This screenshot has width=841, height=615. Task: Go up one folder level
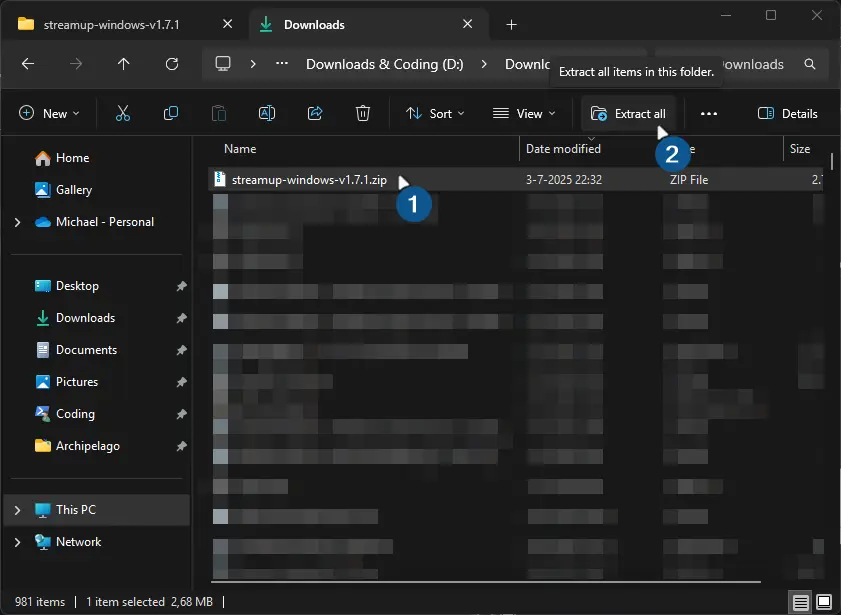pos(124,64)
